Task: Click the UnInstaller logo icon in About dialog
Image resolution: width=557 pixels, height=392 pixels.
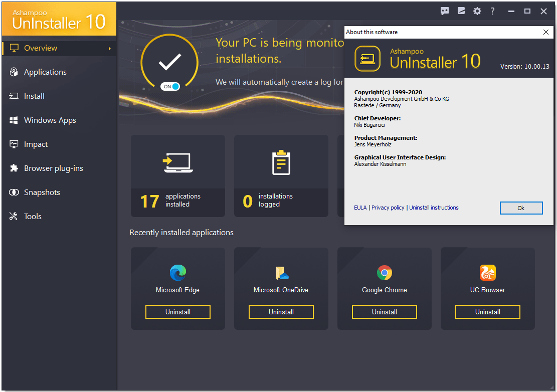Action: pyautogui.click(x=367, y=59)
